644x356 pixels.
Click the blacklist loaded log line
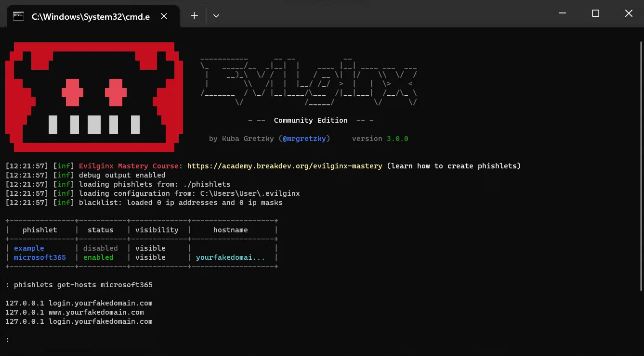coord(181,203)
